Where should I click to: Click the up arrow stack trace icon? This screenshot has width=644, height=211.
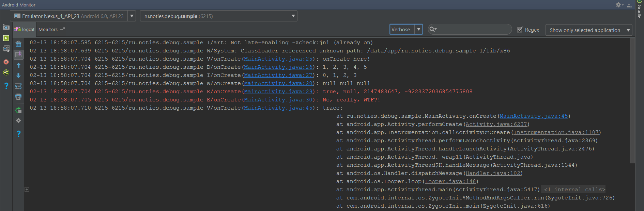tap(18, 65)
